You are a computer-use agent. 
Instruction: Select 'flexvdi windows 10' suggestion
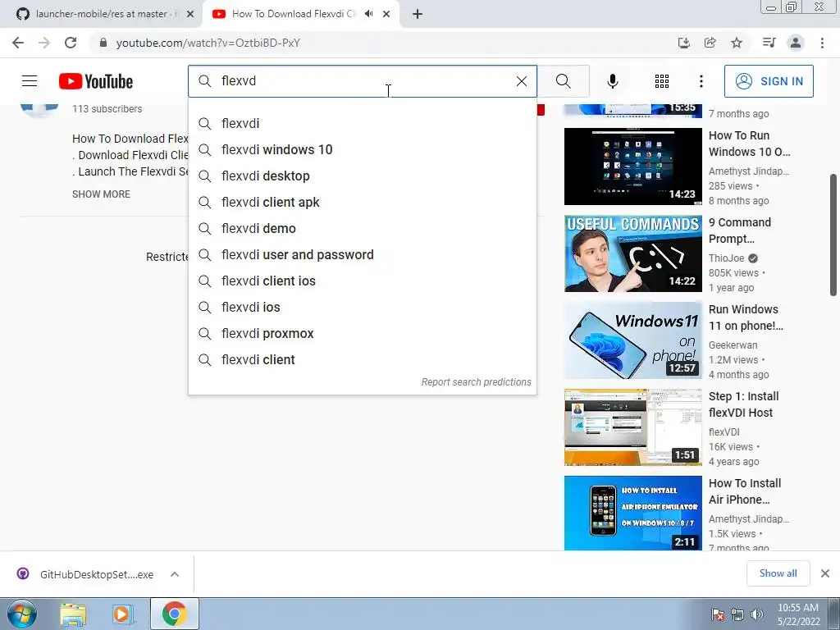(362, 149)
